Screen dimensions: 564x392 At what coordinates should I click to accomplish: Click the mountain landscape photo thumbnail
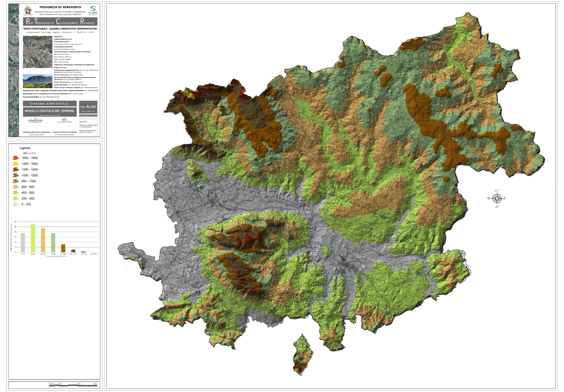point(38,81)
